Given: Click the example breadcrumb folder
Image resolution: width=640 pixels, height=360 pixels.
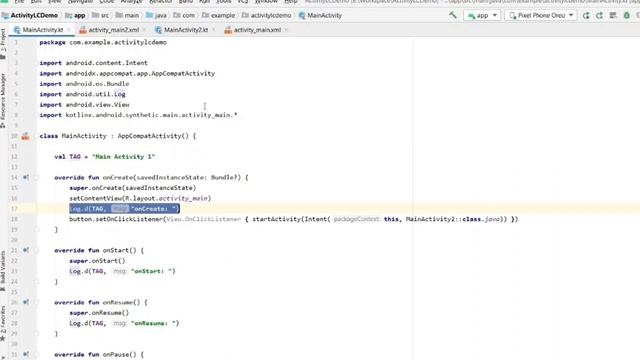Looking at the screenshot, I should [x=218, y=16].
